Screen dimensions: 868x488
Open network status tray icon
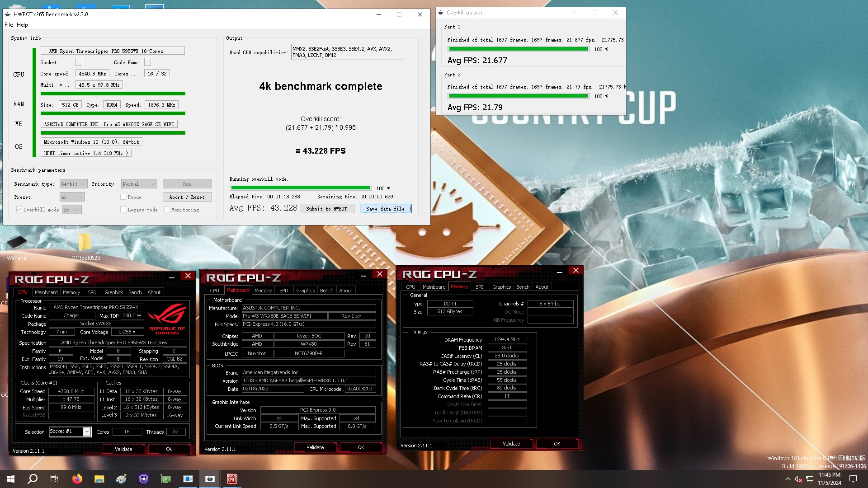tap(810, 479)
